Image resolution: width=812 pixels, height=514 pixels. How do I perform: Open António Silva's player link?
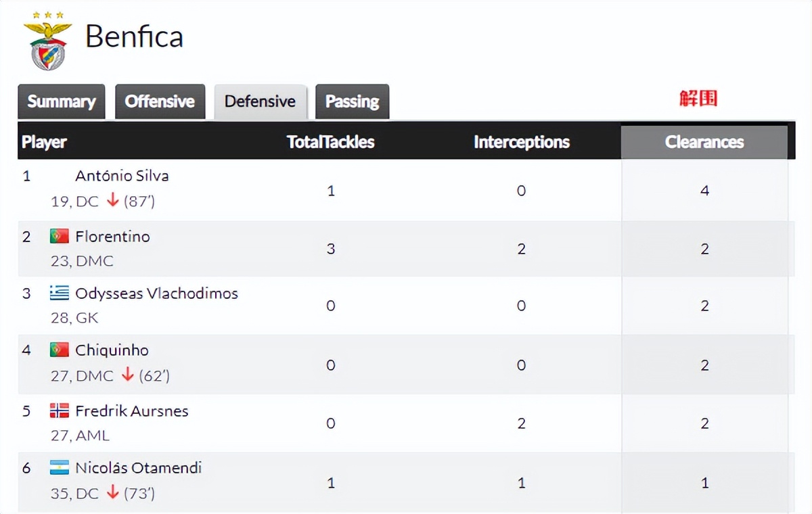122,176
